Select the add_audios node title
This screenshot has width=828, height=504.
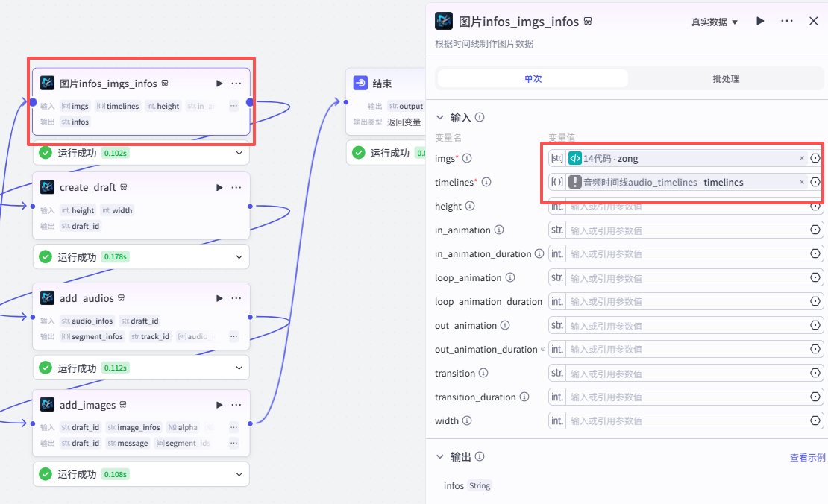[x=87, y=298]
